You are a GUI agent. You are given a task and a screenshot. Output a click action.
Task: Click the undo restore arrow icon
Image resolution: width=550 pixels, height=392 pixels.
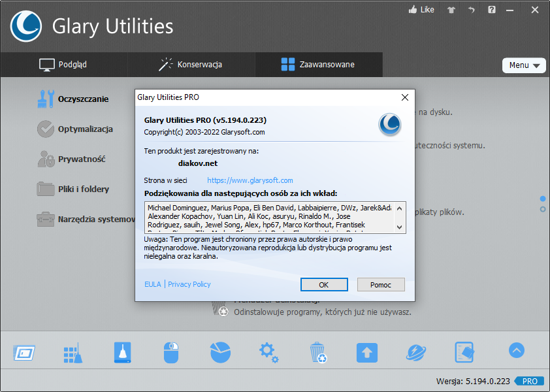click(x=471, y=10)
